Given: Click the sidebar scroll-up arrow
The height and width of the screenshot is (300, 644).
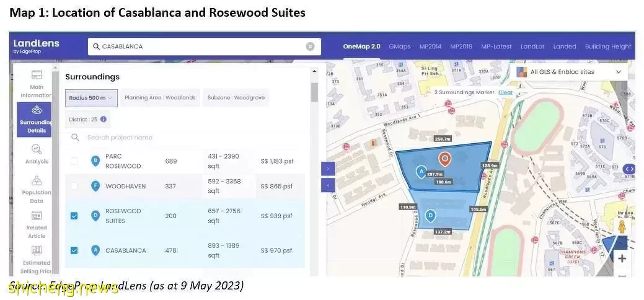Looking at the screenshot, I should 55,68.
